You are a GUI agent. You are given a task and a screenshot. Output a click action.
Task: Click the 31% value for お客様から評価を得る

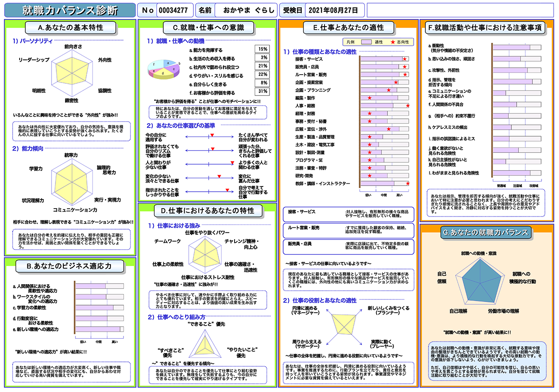(262, 92)
